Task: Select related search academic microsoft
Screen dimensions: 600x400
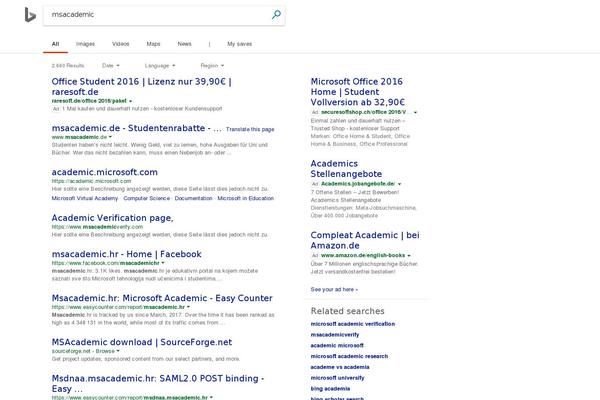Action: click(x=337, y=345)
